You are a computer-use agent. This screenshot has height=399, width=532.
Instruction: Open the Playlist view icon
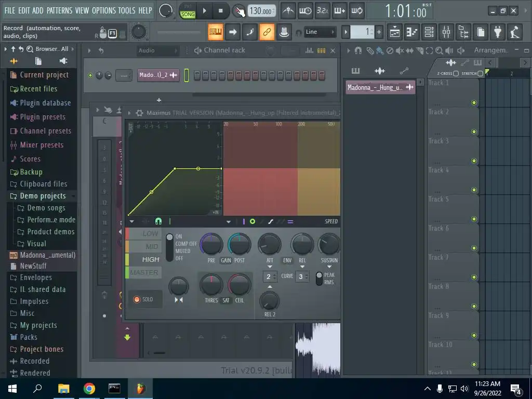[395, 32]
